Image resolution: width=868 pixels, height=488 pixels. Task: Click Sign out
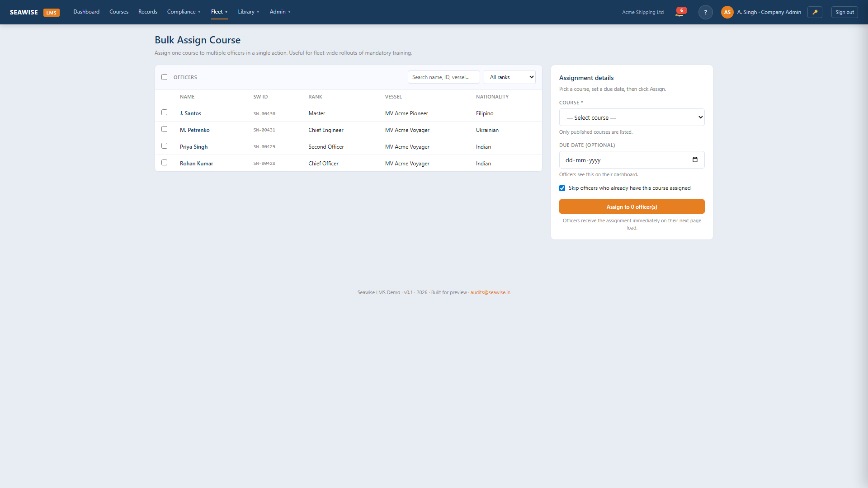[844, 12]
